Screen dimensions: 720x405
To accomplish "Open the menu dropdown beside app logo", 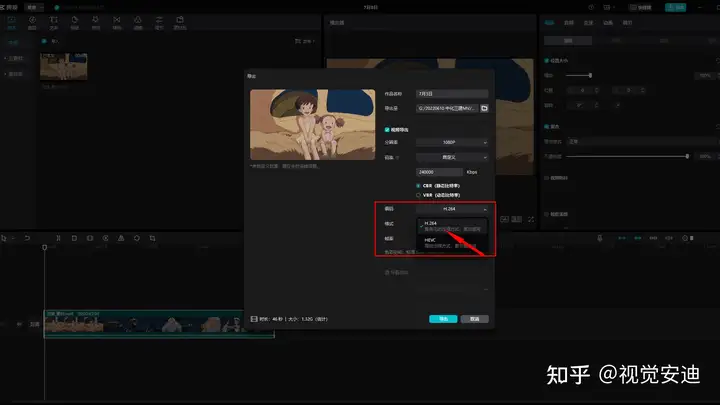I will click(34, 7).
